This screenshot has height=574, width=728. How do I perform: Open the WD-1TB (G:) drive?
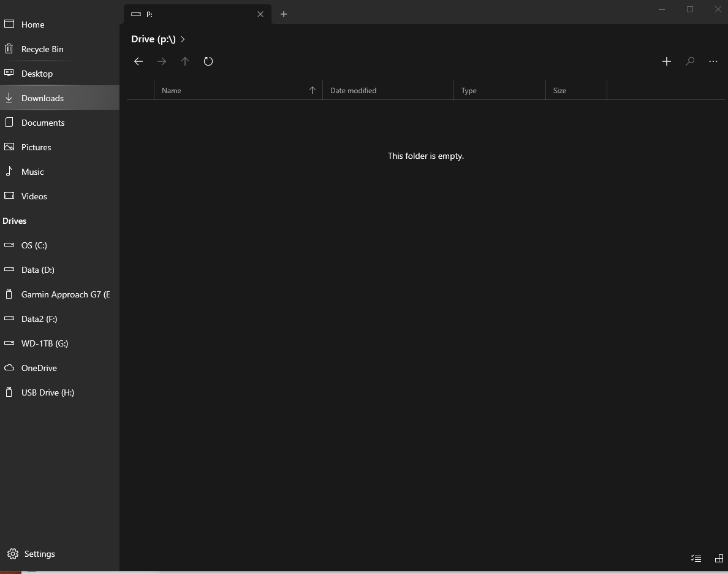59,343
